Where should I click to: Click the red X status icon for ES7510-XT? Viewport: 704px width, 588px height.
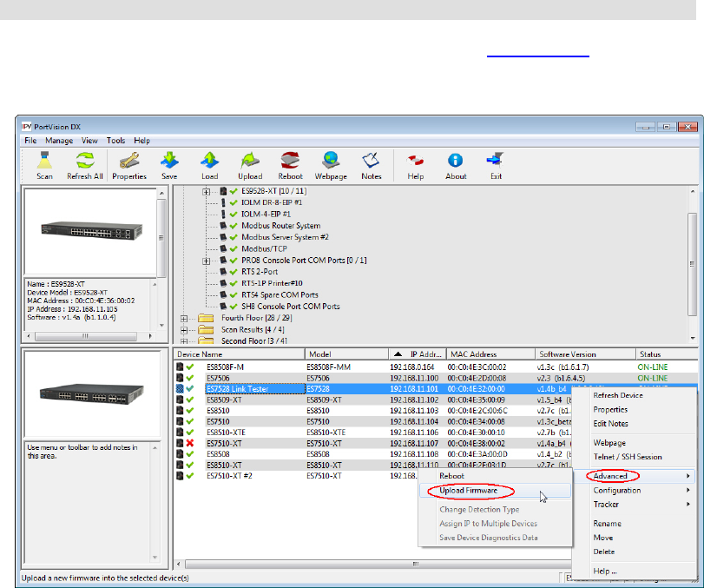click(x=190, y=443)
